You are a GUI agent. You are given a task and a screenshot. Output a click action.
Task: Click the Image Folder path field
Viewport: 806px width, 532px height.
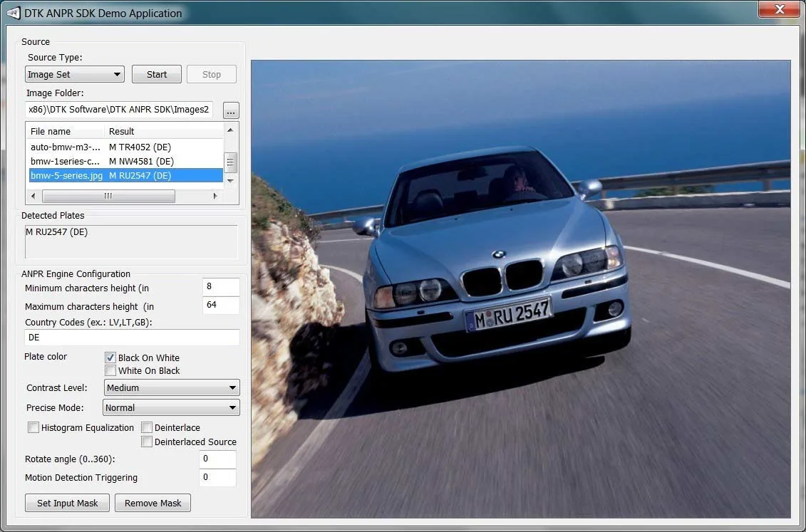click(x=119, y=110)
